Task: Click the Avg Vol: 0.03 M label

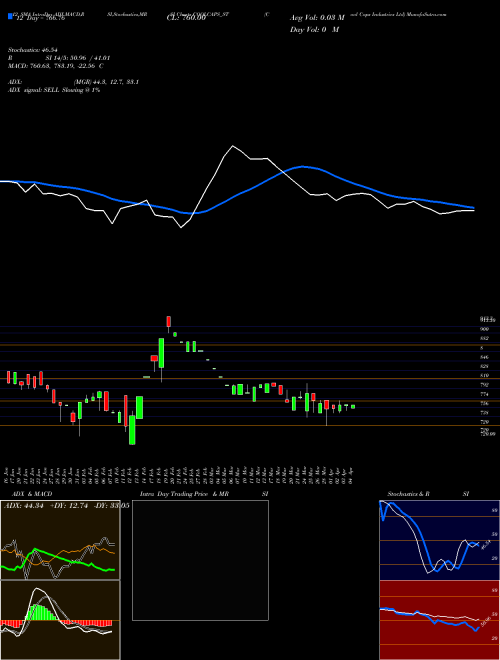Action: point(317,18)
